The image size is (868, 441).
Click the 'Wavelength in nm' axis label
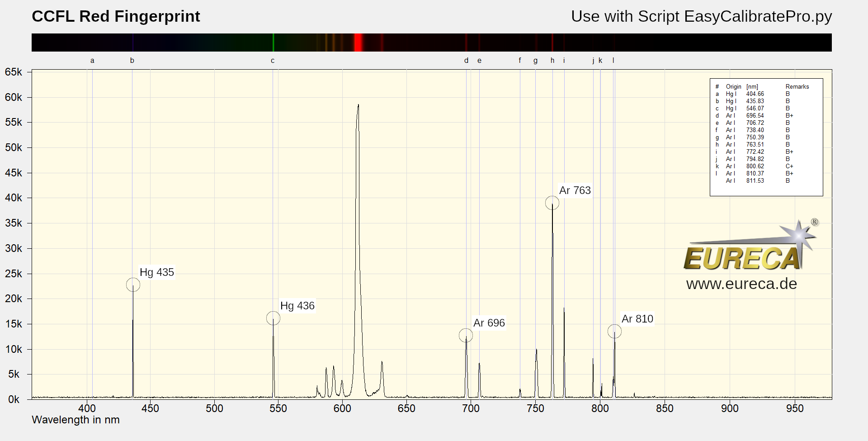coord(75,420)
